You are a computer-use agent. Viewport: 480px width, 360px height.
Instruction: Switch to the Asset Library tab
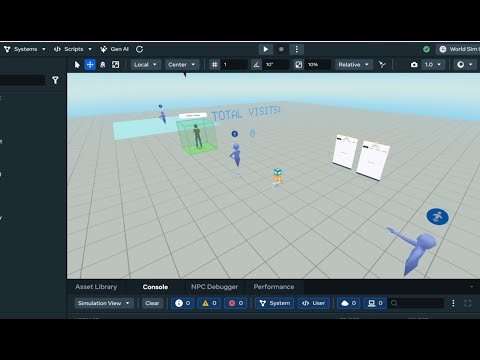coord(96,287)
